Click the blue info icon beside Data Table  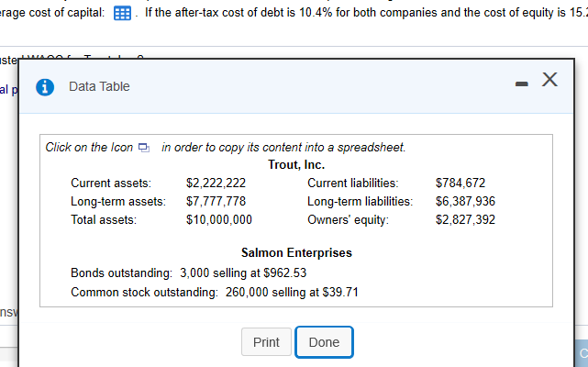(42, 86)
